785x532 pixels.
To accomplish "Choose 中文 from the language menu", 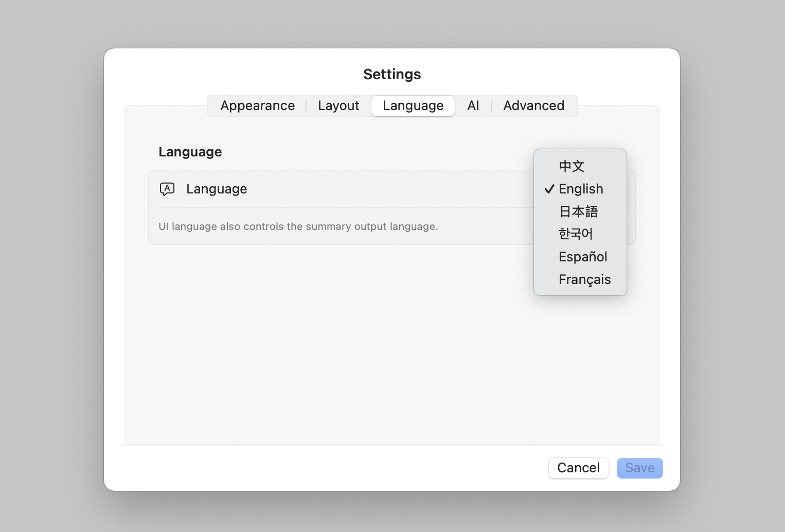I will coord(572,166).
